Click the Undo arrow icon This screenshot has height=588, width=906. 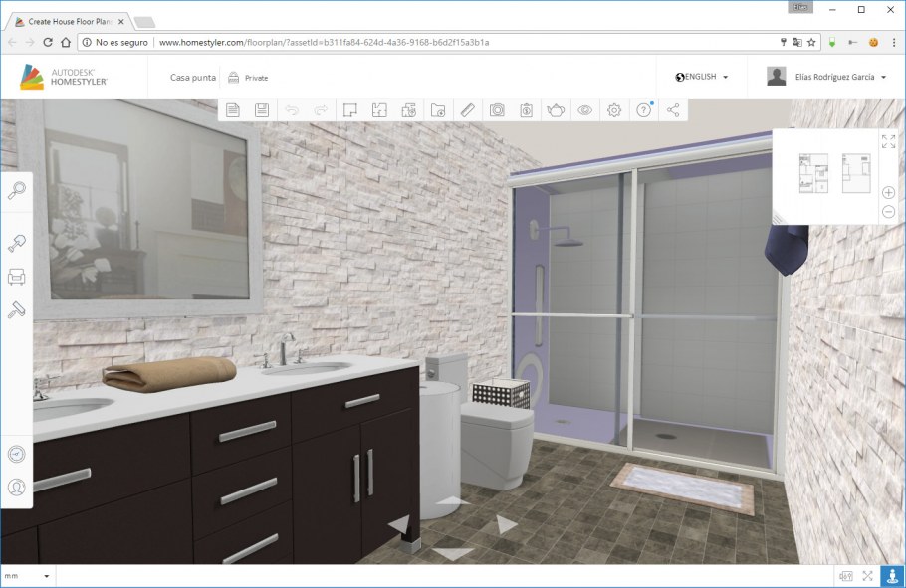pos(290,109)
